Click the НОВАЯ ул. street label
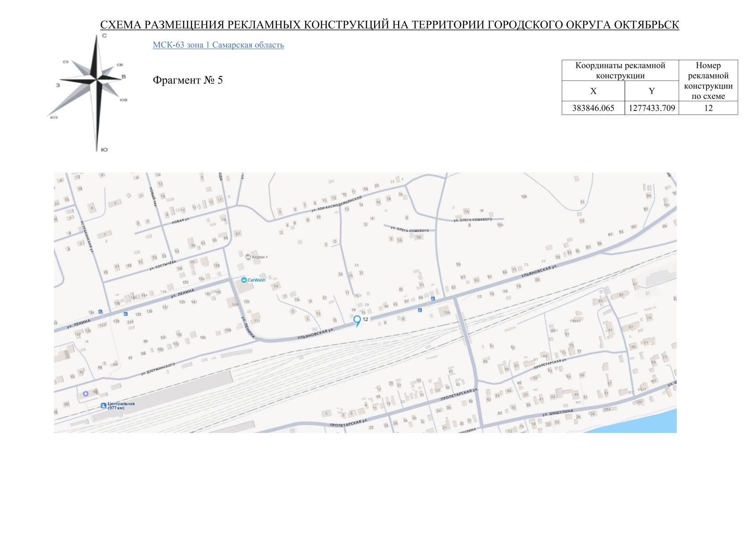The height and width of the screenshot is (535, 756). pyautogui.click(x=180, y=221)
